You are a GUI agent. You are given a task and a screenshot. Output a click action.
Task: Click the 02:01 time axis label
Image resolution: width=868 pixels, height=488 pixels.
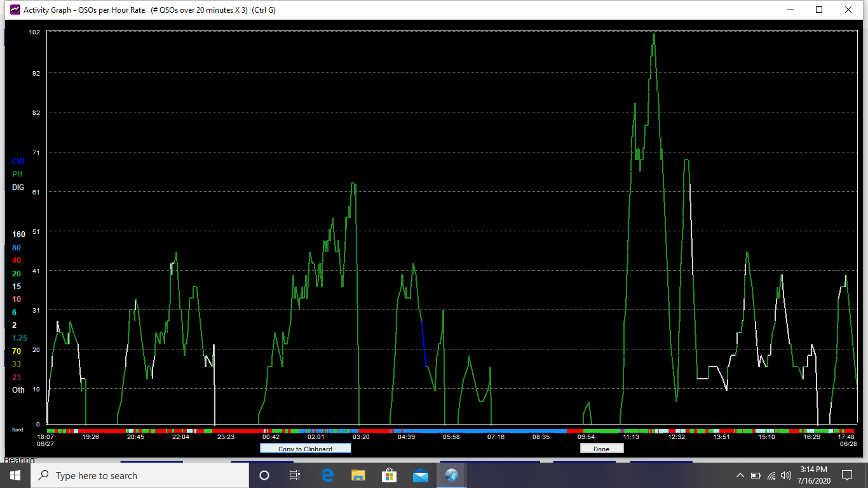pyautogui.click(x=316, y=437)
